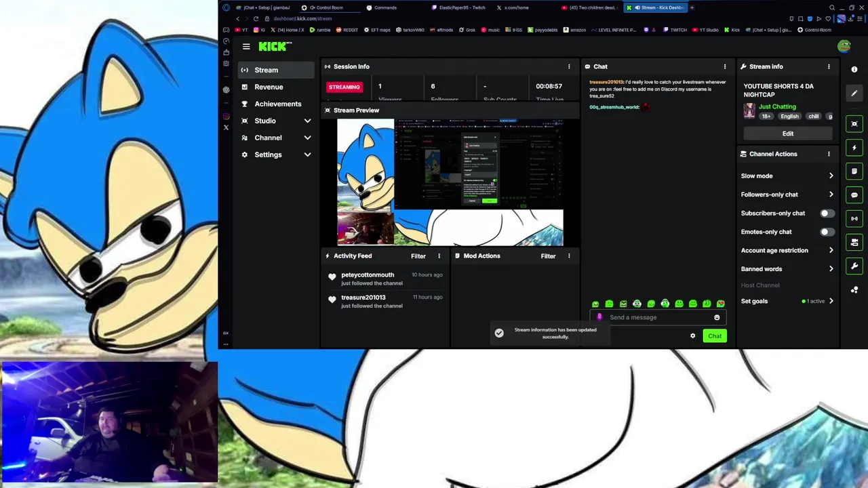Viewport: 868px width, 488px height.
Task: Open the Mod Actions Filter
Action: point(548,256)
